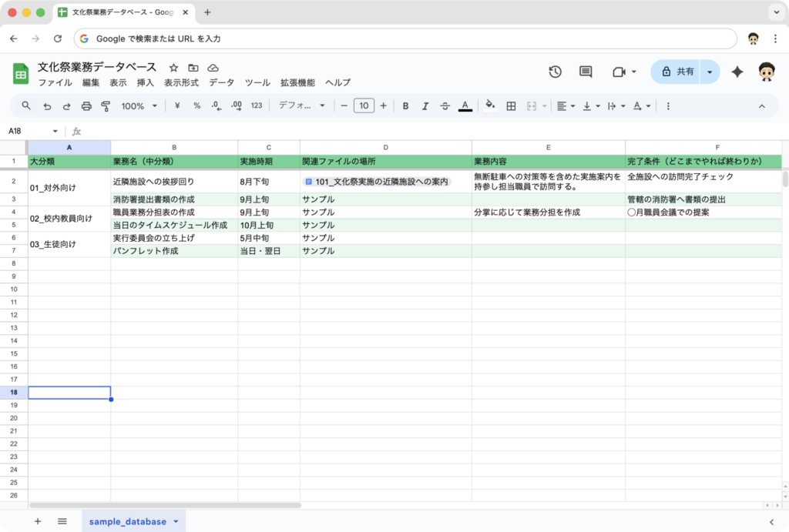Open the データ menu
789x532 pixels.
[x=221, y=83]
